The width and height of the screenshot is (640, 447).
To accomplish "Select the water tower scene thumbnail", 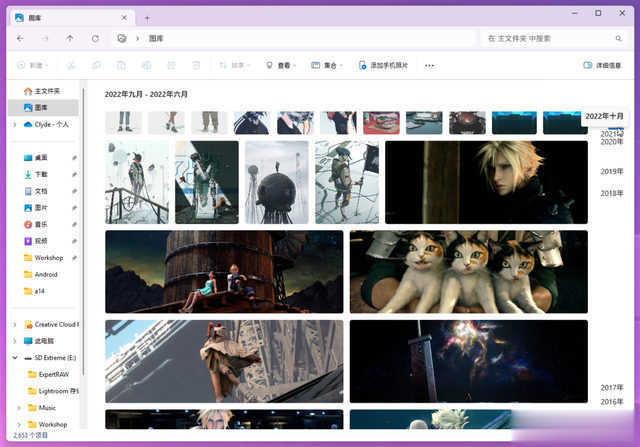I will coord(224,272).
